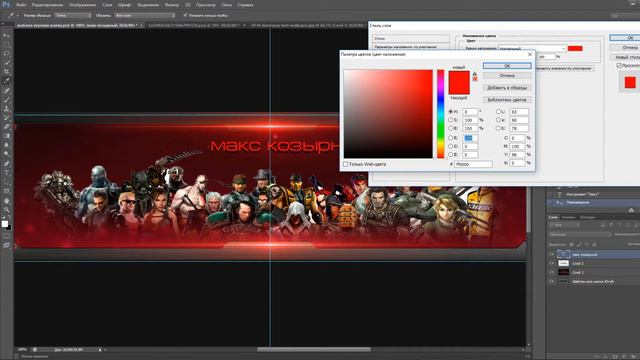Select the Blur tool

tap(6, 144)
